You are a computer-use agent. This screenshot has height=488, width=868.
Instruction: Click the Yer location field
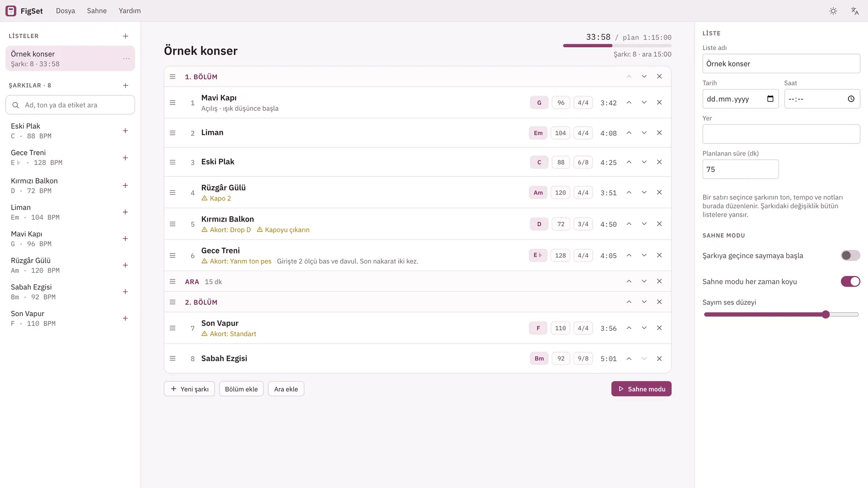(x=781, y=134)
